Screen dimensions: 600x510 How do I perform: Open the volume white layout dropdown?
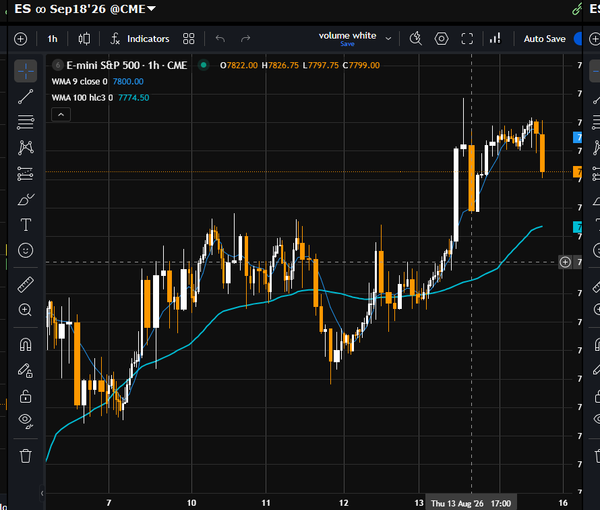[388, 39]
